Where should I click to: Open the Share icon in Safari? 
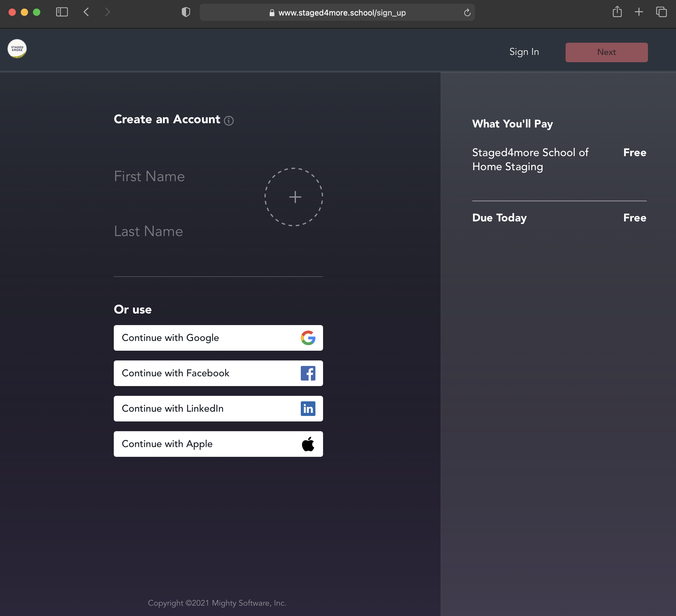pyautogui.click(x=617, y=12)
